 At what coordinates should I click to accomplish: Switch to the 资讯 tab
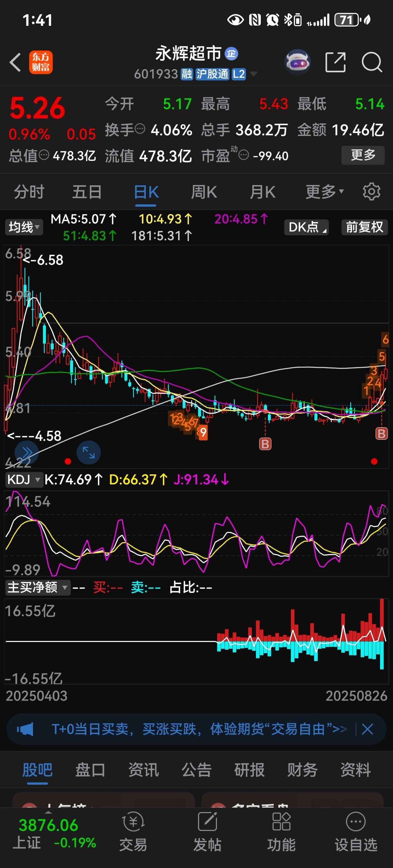(143, 770)
